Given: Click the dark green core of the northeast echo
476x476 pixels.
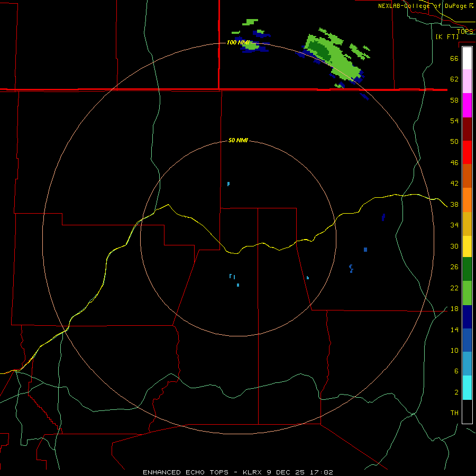Looking at the screenshot, I should click(319, 50).
